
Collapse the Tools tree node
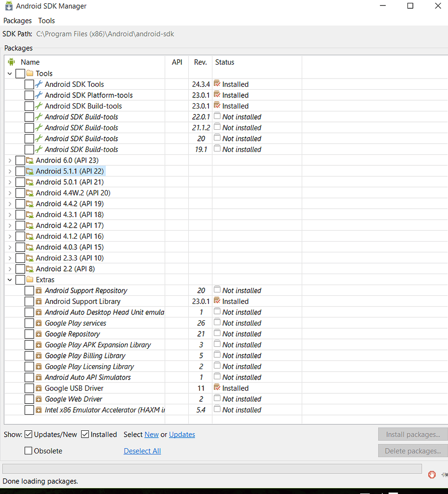coord(10,73)
